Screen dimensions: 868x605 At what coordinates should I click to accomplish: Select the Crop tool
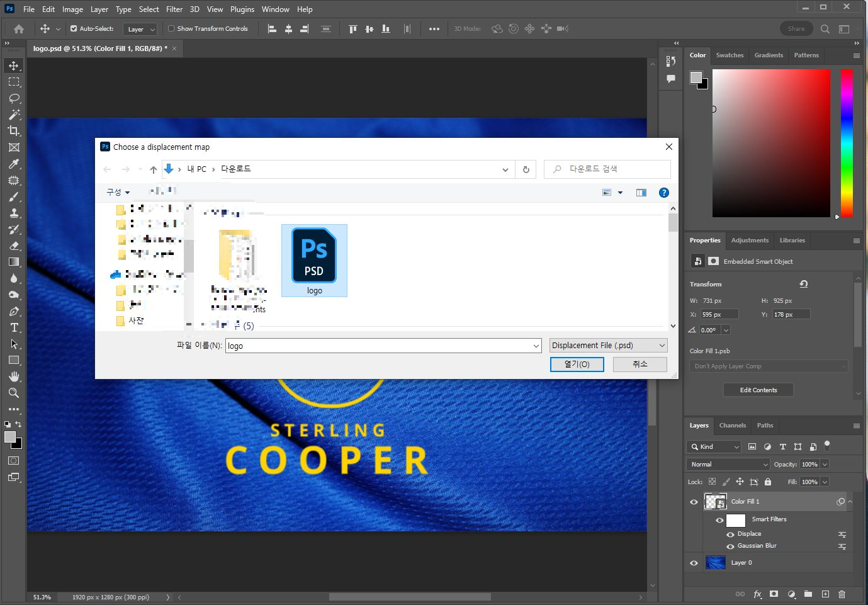(x=14, y=131)
